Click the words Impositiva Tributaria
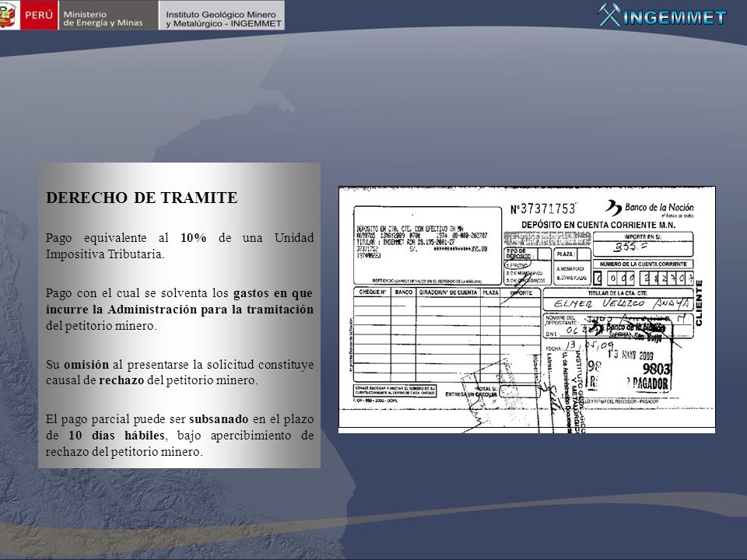 (104, 254)
